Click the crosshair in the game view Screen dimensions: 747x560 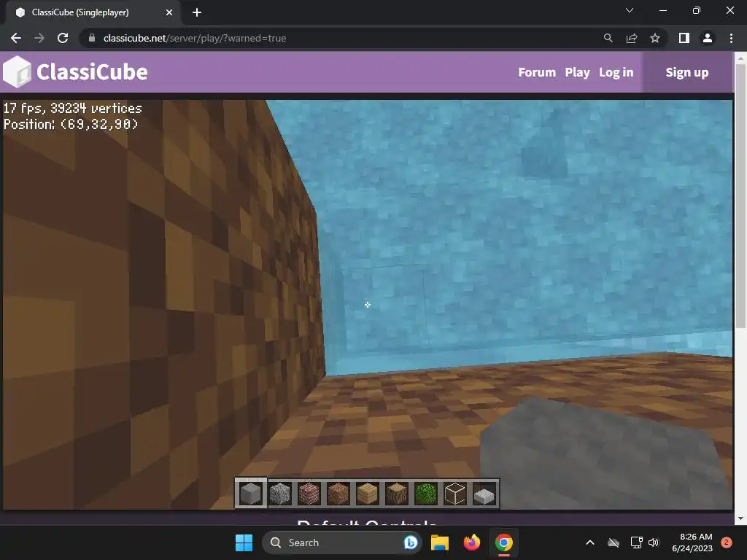point(368,305)
